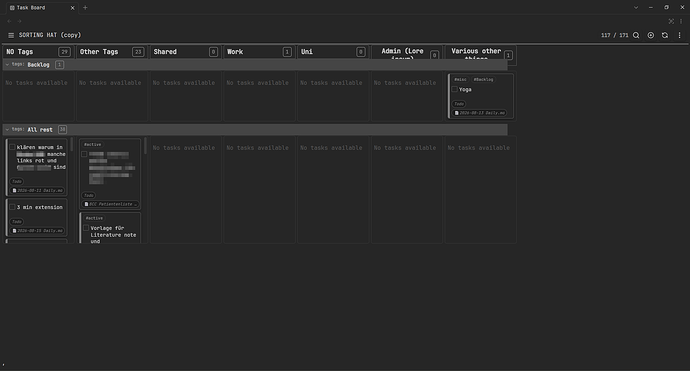The image size is (690, 371).
Task: Close the Task Board tab
Action: click(73, 8)
